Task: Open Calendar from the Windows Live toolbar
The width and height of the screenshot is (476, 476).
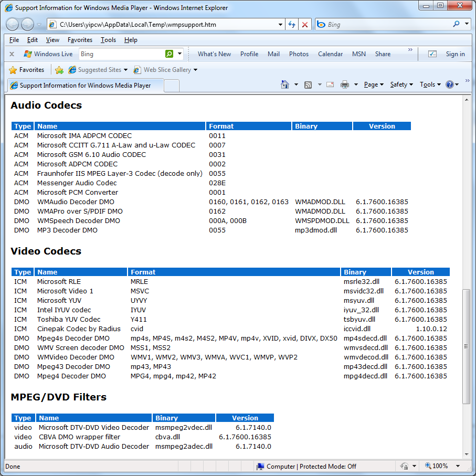Action: [330, 54]
